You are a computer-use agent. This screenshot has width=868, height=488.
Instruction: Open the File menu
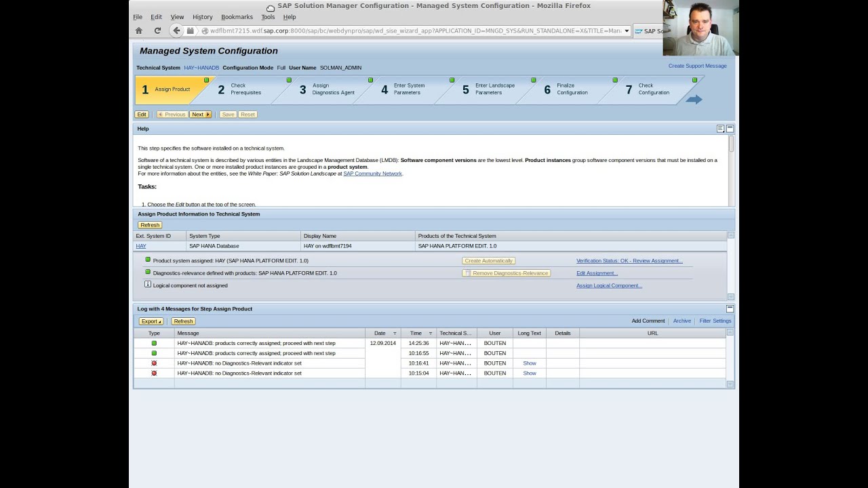138,17
